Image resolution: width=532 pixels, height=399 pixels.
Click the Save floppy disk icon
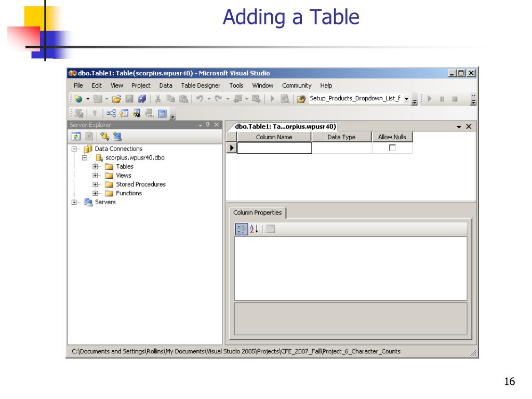tap(129, 99)
